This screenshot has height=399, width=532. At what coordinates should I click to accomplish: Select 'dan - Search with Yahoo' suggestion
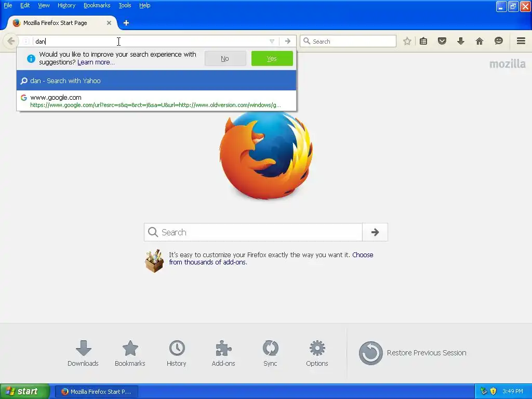pos(156,81)
